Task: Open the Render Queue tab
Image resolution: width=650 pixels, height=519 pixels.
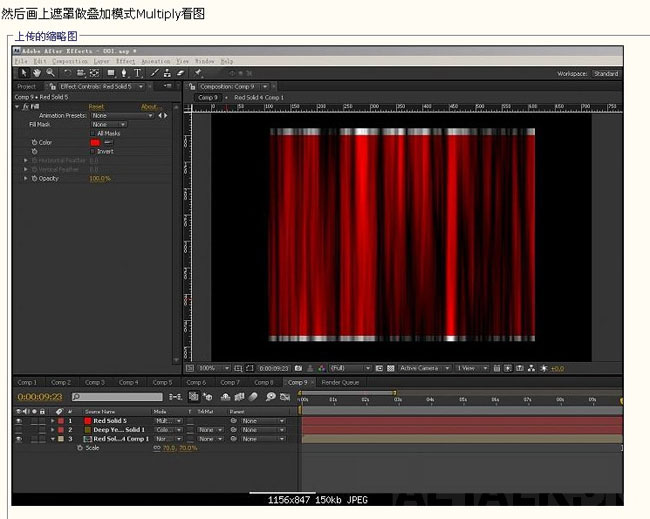Action: click(340, 382)
